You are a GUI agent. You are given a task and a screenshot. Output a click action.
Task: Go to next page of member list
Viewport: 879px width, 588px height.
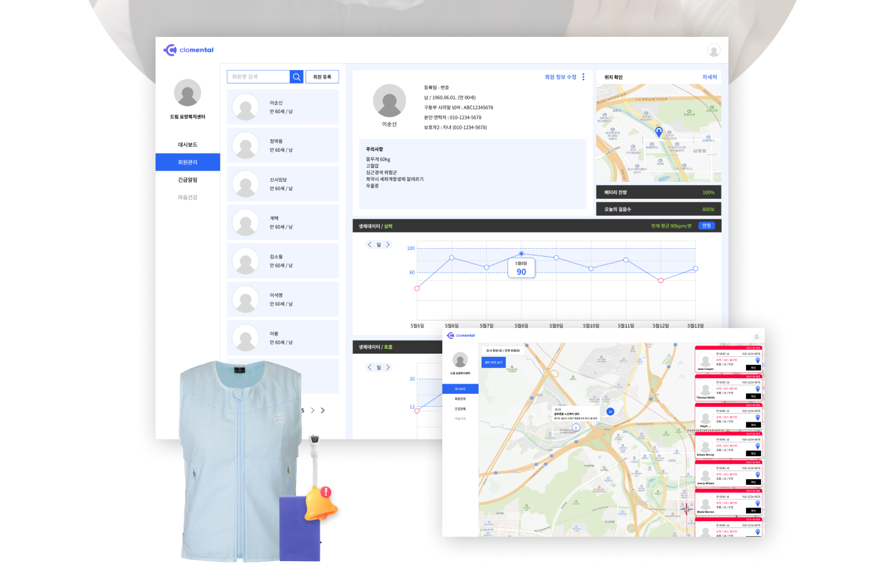click(x=313, y=411)
